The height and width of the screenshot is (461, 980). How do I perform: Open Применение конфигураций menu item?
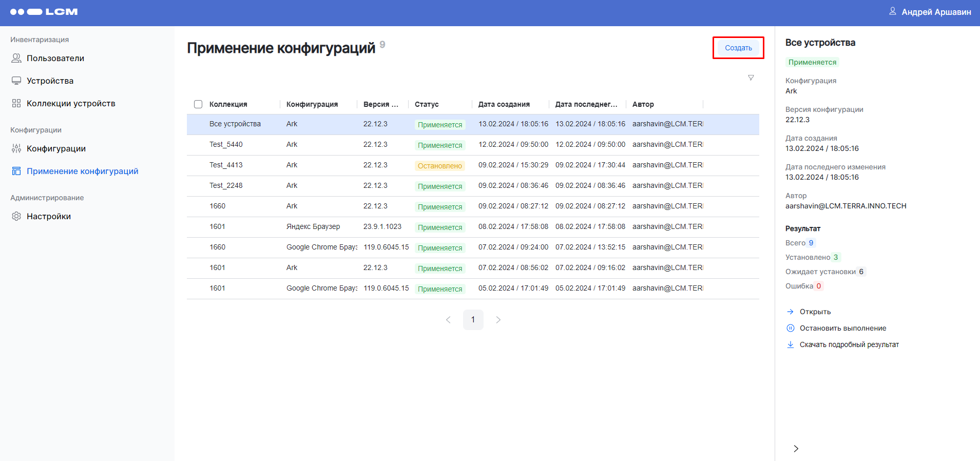(82, 171)
